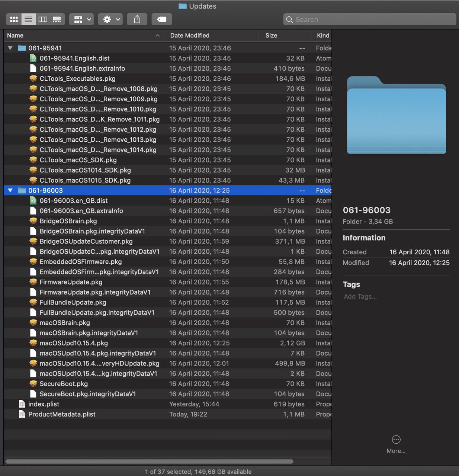Click the Updates window title folder icon

pyautogui.click(x=182, y=6)
